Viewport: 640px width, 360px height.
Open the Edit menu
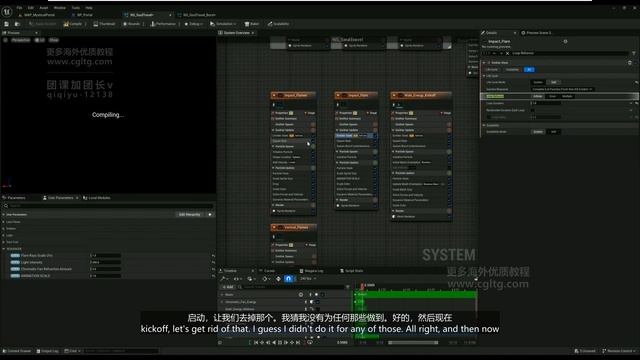click(31, 8)
